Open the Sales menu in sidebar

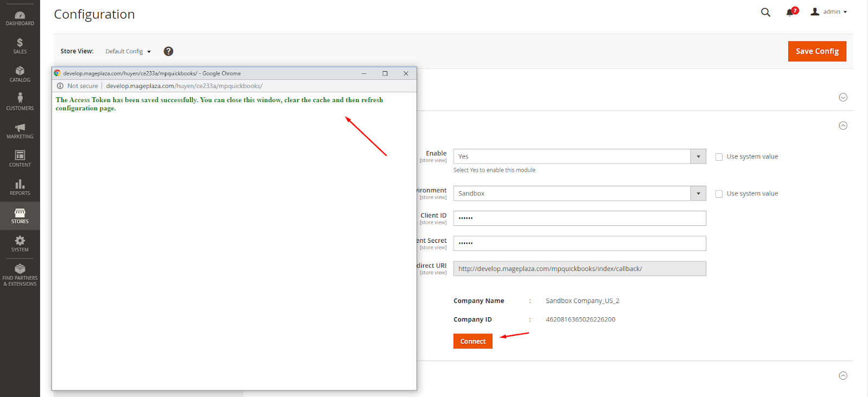pyautogui.click(x=20, y=46)
